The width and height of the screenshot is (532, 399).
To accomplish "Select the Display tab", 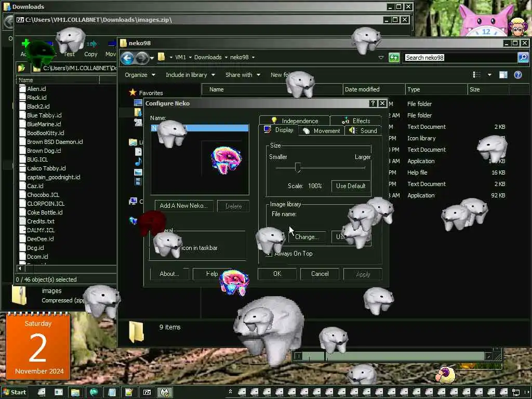I will tap(278, 130).
